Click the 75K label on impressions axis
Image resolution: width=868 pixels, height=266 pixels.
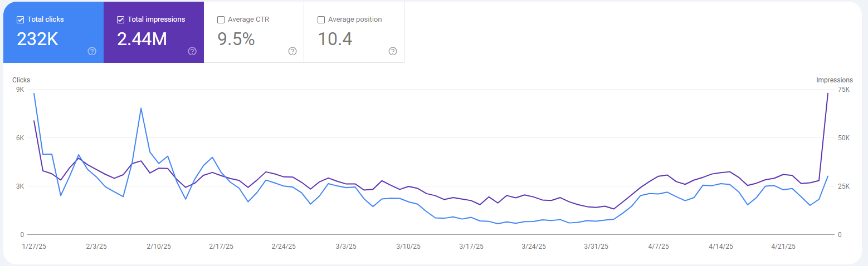(843, 90)
